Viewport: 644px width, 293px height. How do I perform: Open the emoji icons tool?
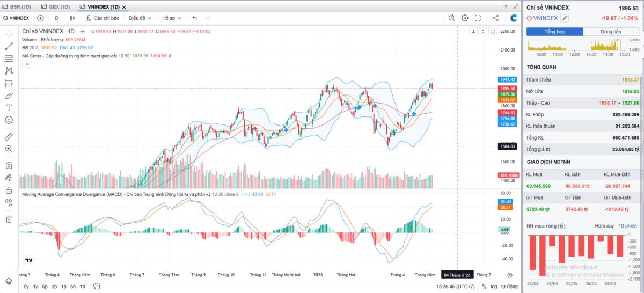tap(9, 120)
